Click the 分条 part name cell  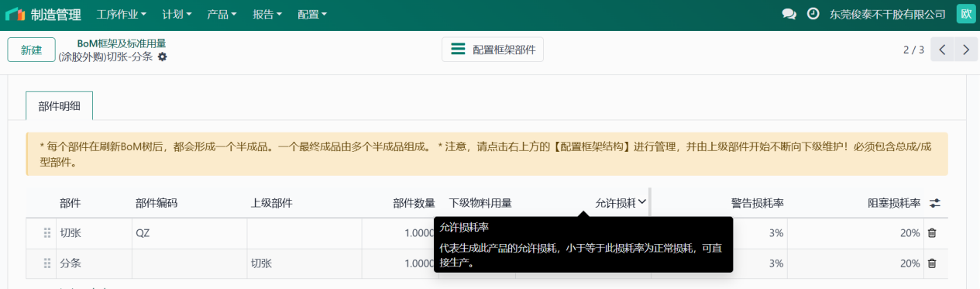click(94, 263)
